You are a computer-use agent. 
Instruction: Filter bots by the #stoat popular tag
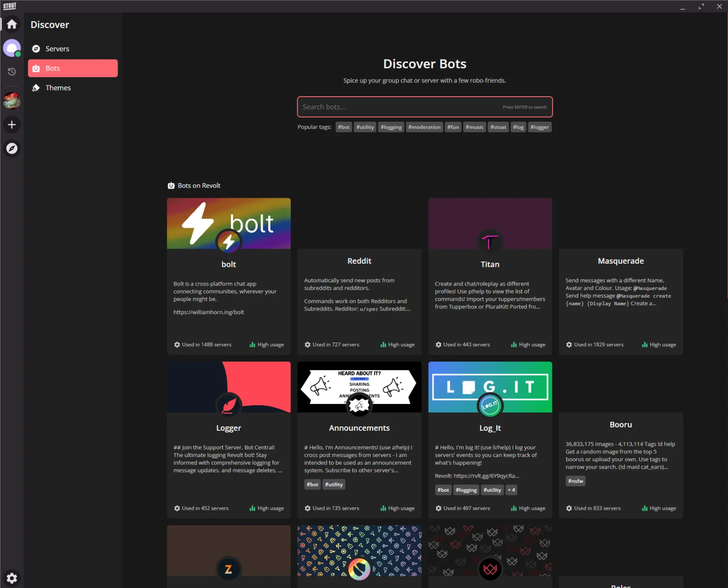[x=498, y=127]
